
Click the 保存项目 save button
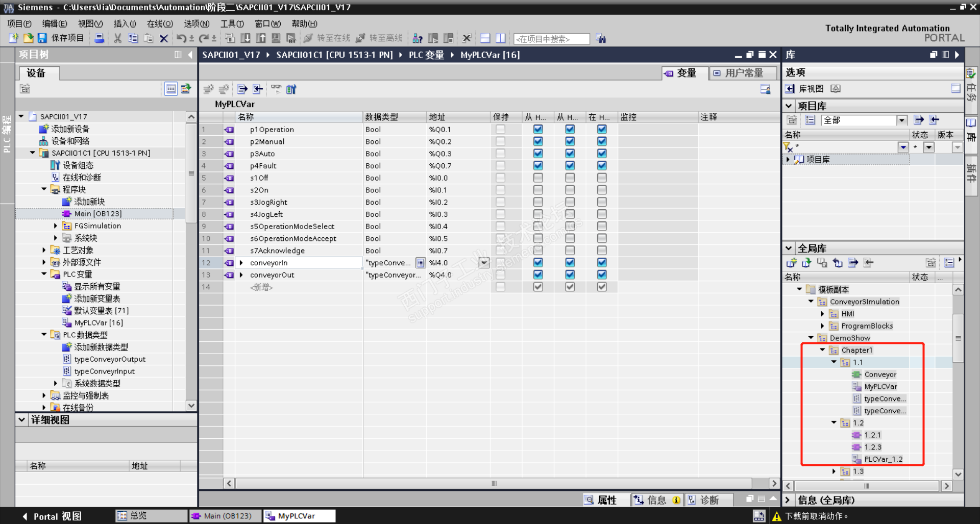[61, 38]
